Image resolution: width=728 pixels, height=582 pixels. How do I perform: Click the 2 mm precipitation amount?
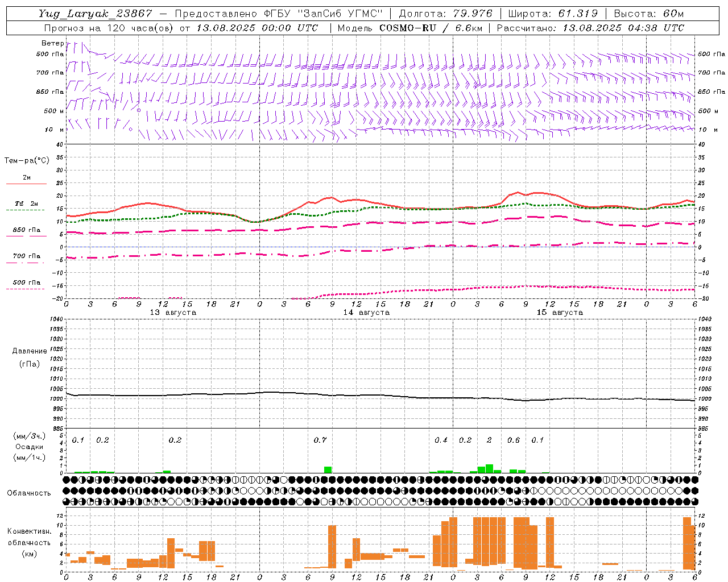click(x=489, y=440)
